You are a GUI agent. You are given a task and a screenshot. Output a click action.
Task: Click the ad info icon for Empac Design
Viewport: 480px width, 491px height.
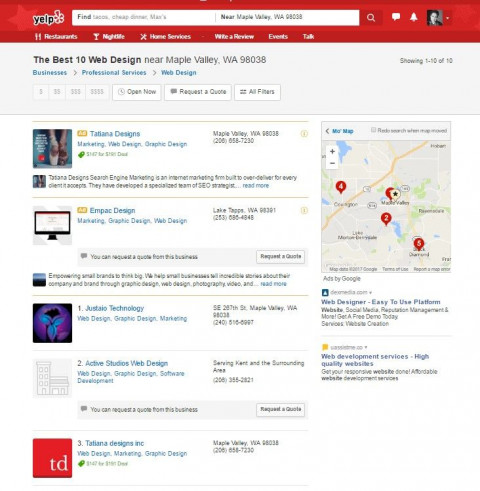pyautogui.click(x=304, y=211)
